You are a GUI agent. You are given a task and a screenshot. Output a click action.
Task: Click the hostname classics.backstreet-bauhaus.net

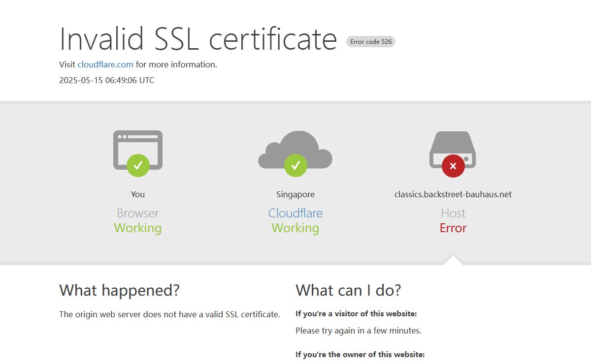(453, 194)
